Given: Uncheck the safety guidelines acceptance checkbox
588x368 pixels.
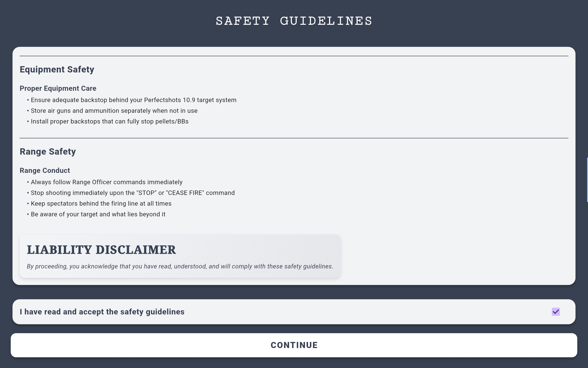Looking at the screenshot, I should pos(556,312).
